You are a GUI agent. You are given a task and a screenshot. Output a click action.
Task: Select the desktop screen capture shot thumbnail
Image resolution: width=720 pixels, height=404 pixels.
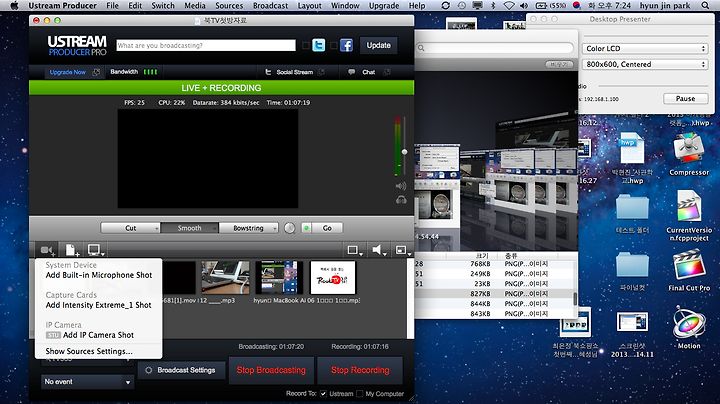pos(279,278)
